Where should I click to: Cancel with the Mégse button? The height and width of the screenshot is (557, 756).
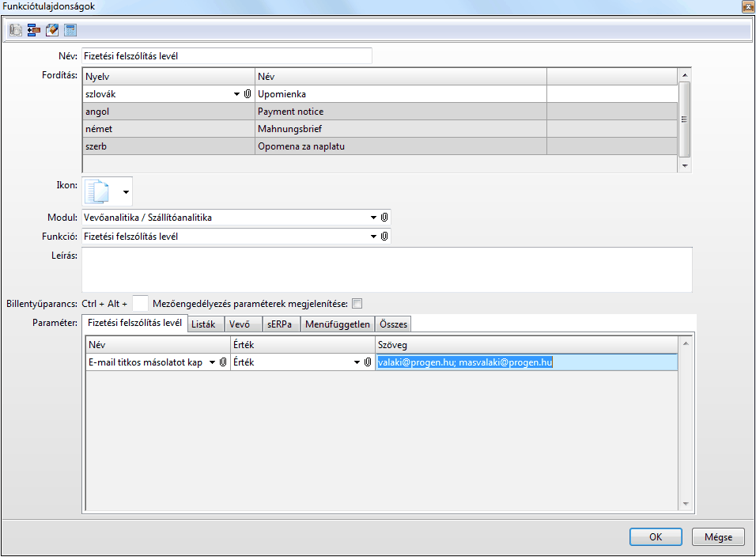click(x=718, y=536)
